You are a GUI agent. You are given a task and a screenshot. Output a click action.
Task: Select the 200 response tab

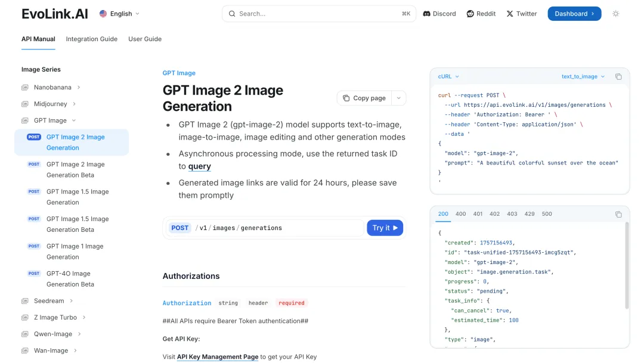coord(443,214)
